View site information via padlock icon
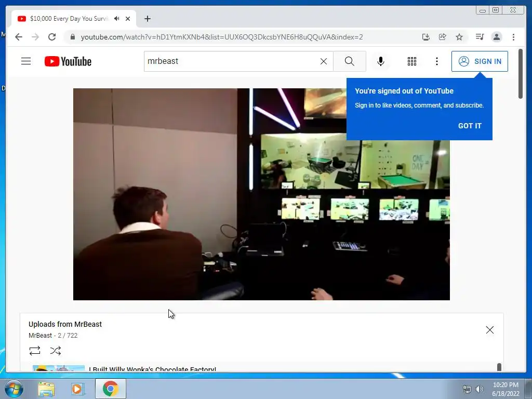This screenshot has width=532, height=399. tap(72, 37)
